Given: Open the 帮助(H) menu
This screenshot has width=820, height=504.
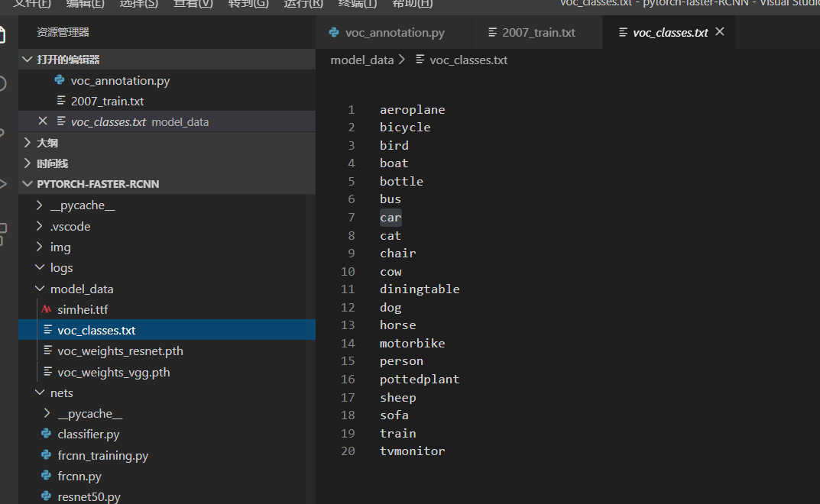Looking at the screenshot, I should pos(413,4).
